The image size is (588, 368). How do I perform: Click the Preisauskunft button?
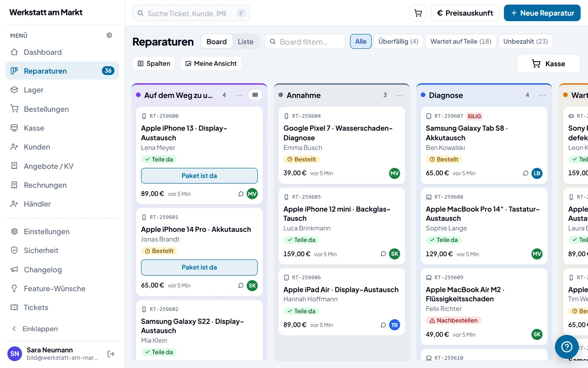465,13
